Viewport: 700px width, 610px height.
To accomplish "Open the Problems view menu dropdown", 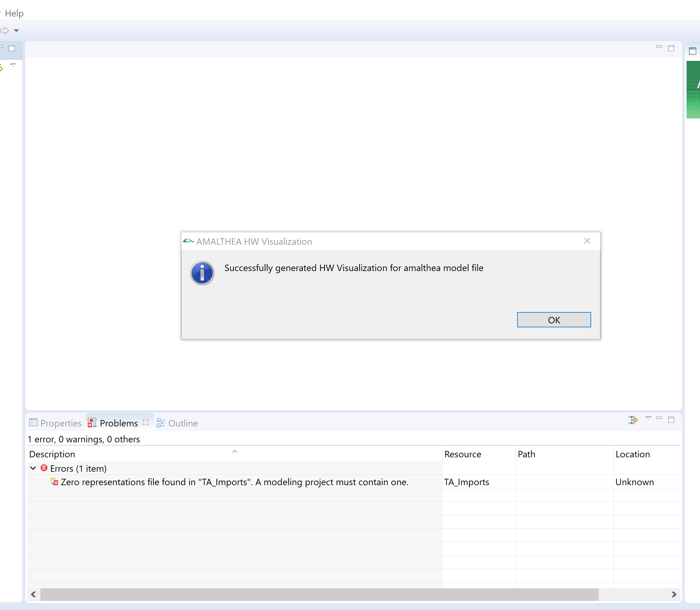I will click(x=648, y=418).
